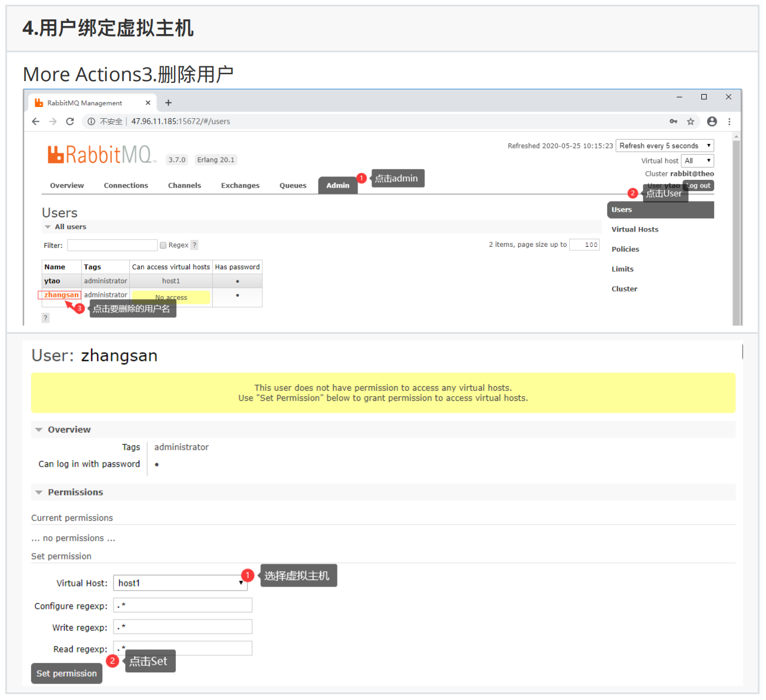This screenshot has width=766, height=700.
Task: Close the RabbitMQ Management tab
Action: (x=148, y=103)
